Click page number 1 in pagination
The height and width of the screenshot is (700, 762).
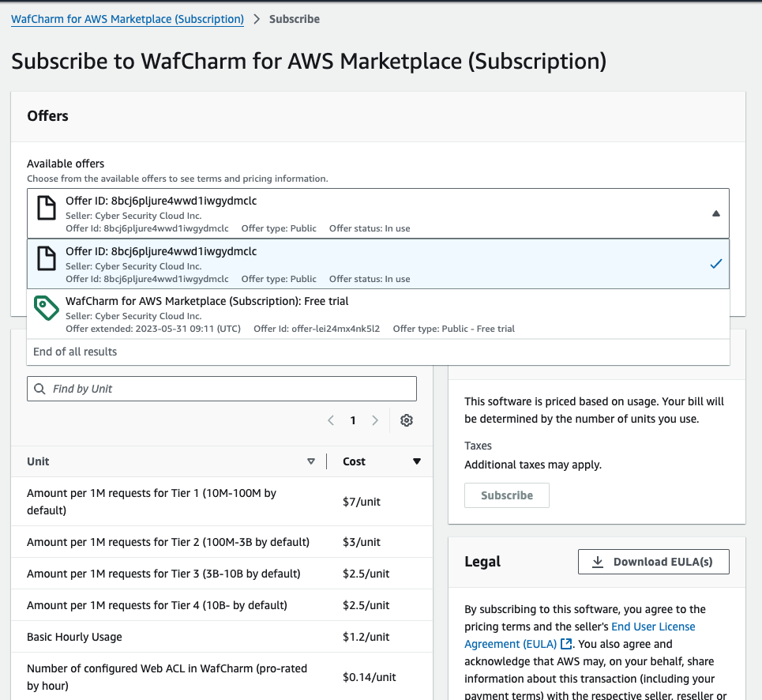click(353, 420)
